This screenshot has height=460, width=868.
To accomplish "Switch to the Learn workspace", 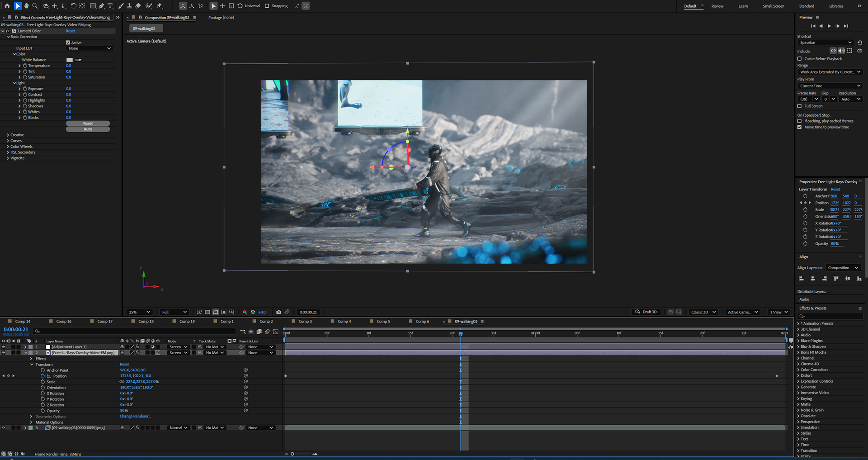I will coord(743,6).
